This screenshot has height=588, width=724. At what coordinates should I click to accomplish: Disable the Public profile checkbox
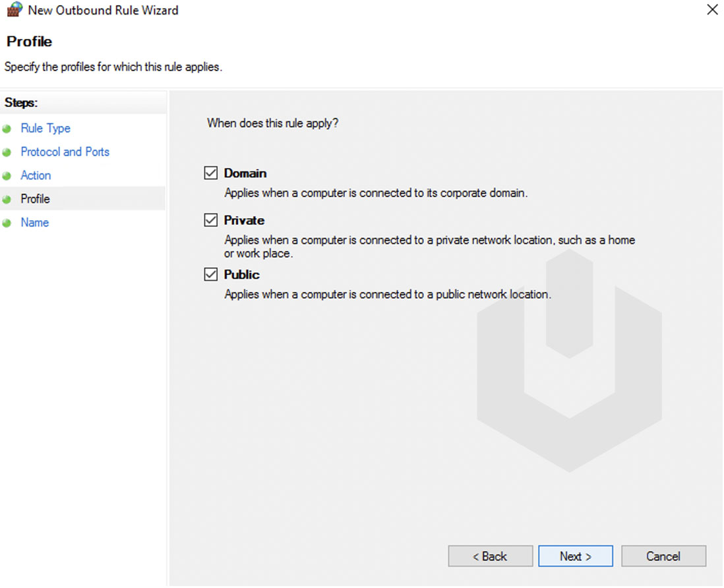[210, 274]
